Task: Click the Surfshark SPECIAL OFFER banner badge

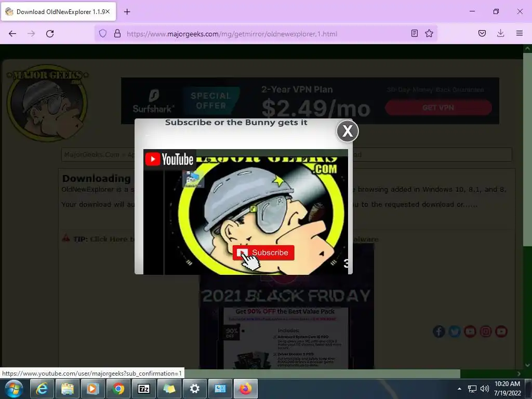Action: pyautogui.click(x=211, y=101)
